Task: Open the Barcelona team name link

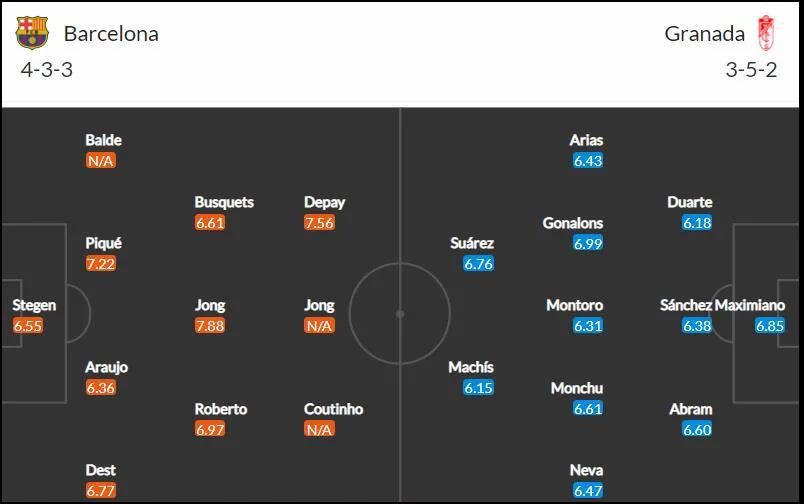Action: pyautogui.click(x=111, y=34)
